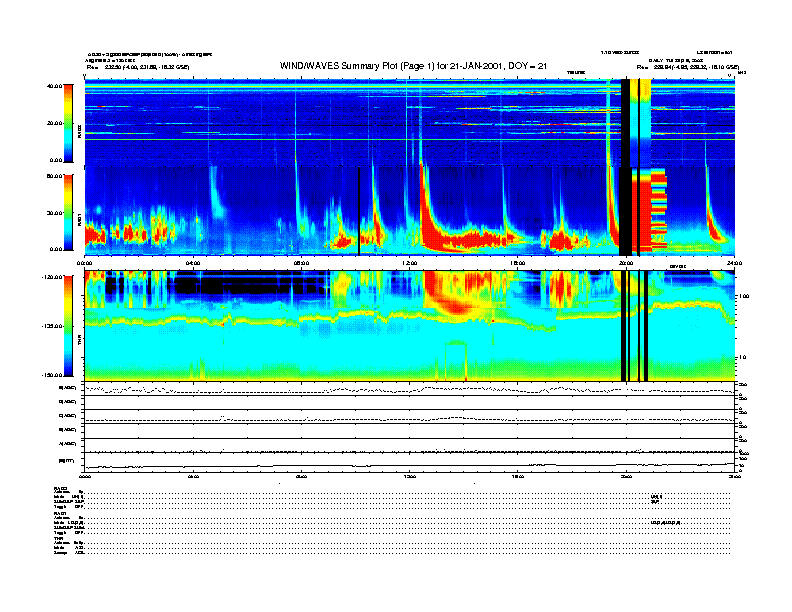This screenshot has height=612, width=792.
Task: Click the 100 tick label right of TNR
Action: click(x=742, y=296)
